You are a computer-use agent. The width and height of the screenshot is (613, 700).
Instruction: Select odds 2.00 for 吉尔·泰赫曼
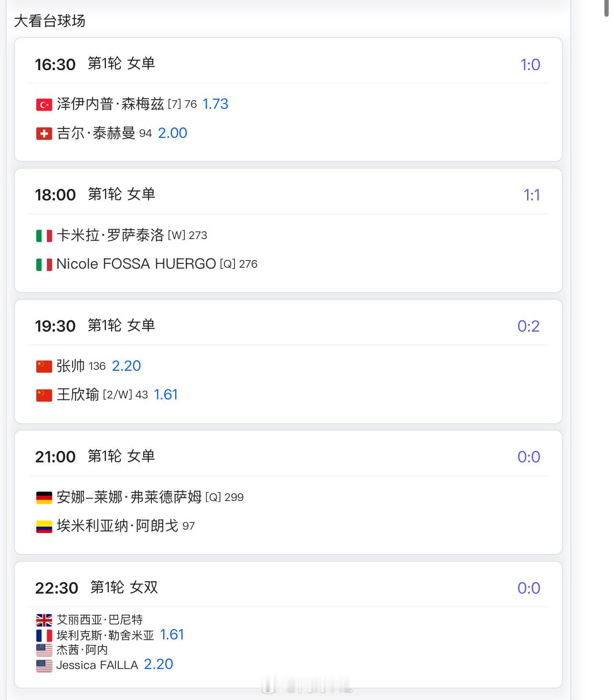pyautogui.click(x=172, y=133)
